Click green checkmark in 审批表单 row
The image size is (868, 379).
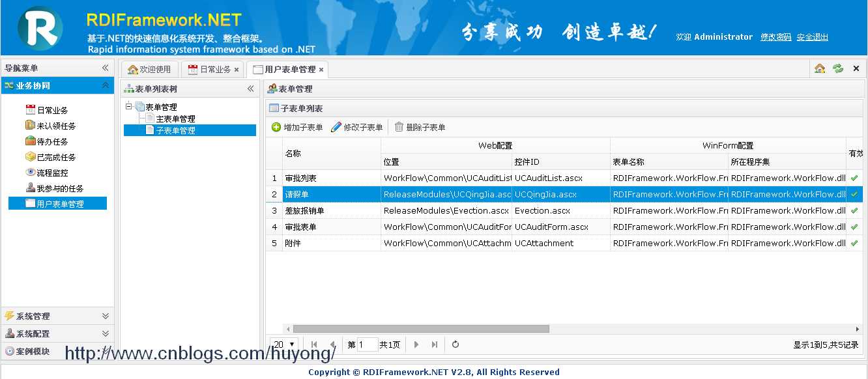click(x=854, y=227)
